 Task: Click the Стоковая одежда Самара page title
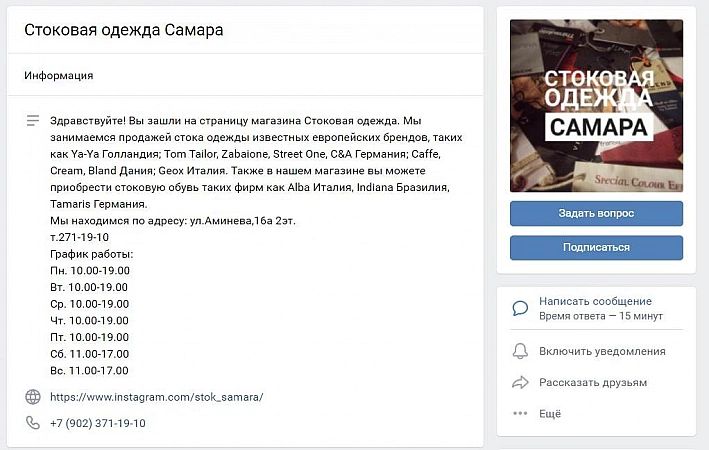pos(123,30)
